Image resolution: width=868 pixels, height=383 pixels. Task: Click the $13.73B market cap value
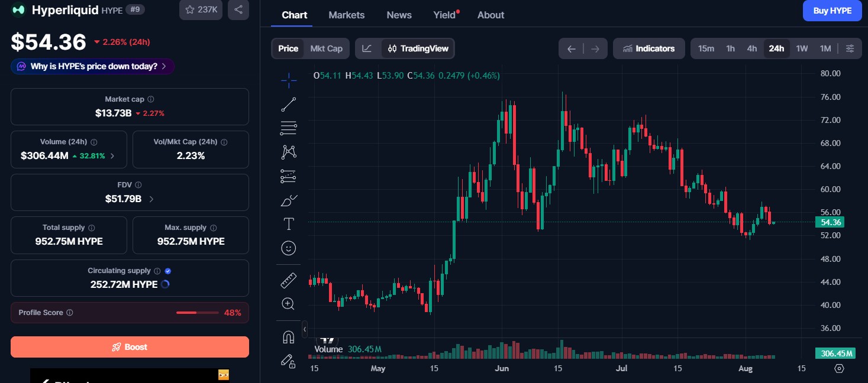pyautogui.click(x=113, y=113)
